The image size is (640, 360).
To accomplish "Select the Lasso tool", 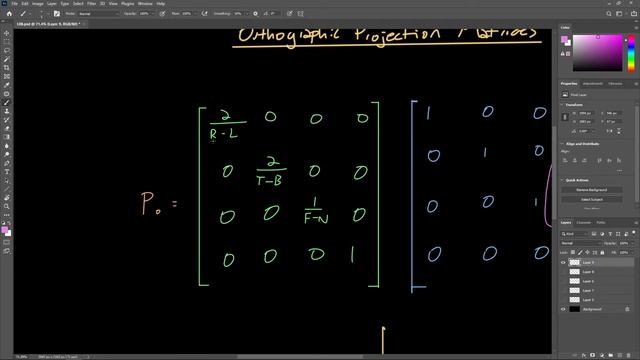I will (x=7, y=51).
